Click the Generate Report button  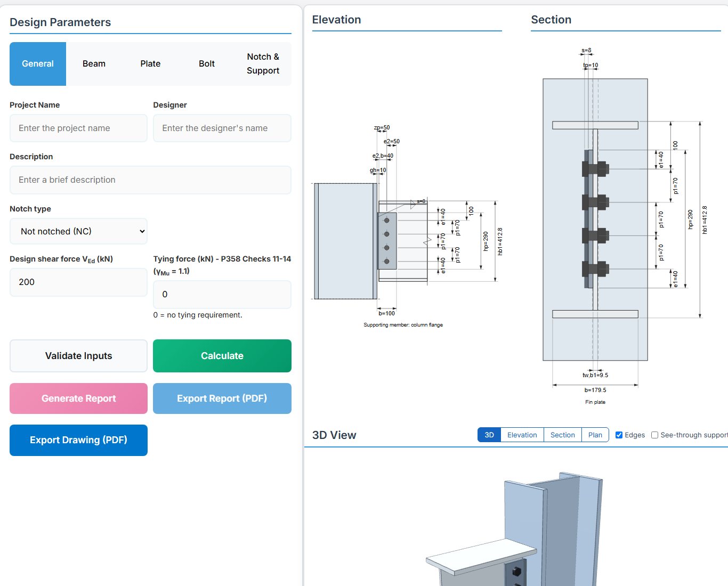(x=78, y=398)
